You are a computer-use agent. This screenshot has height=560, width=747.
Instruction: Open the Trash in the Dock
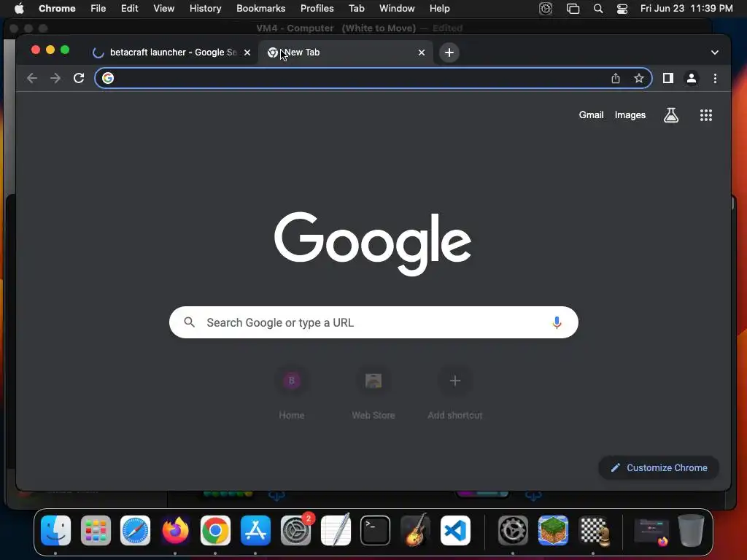pos(692,531)
